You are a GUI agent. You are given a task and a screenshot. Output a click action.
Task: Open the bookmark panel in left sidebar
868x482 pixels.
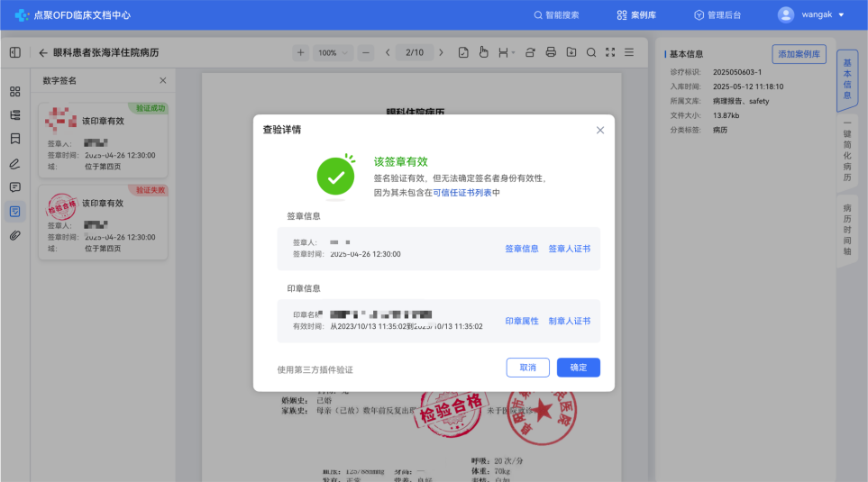[15, 139]
